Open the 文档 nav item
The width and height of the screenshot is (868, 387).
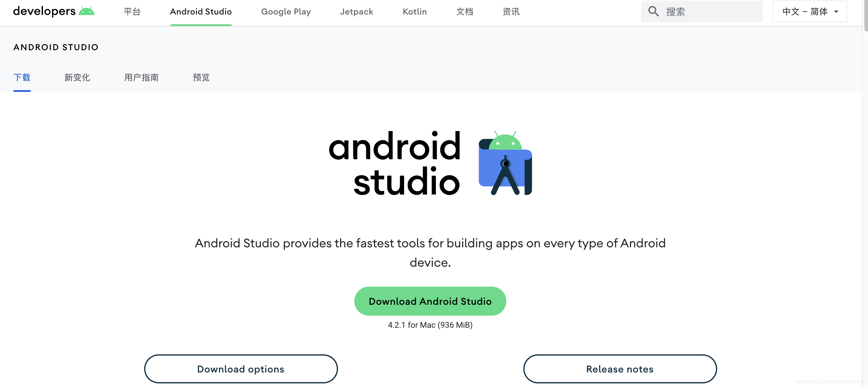coord(464,11)
